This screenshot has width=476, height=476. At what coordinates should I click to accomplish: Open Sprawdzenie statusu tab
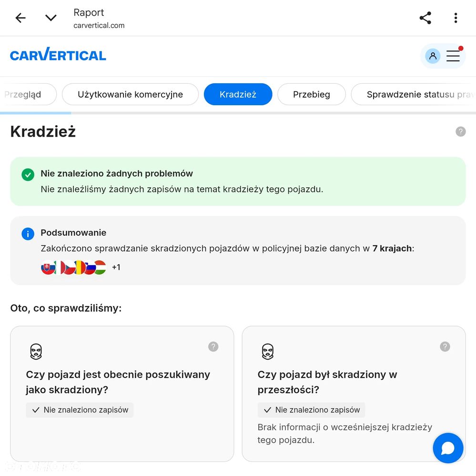pos(414,94)
